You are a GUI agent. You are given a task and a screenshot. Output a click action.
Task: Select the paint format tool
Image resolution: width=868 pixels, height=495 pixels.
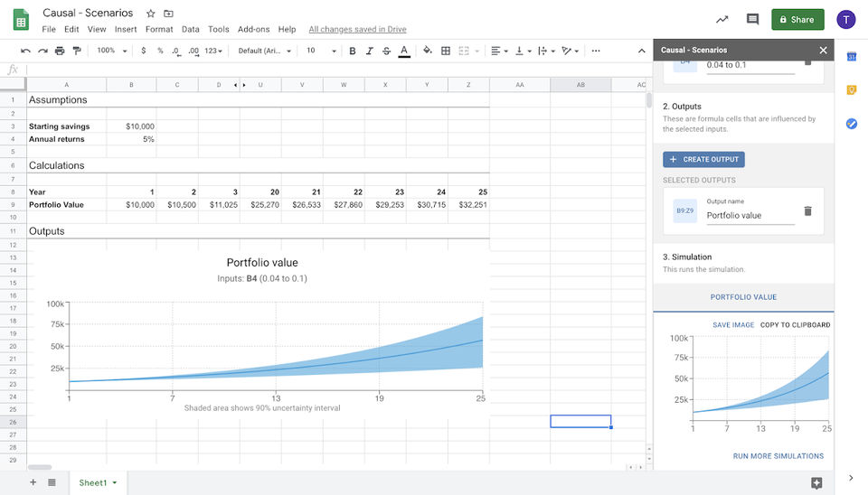pyautogui.click(x=77, y=51)
